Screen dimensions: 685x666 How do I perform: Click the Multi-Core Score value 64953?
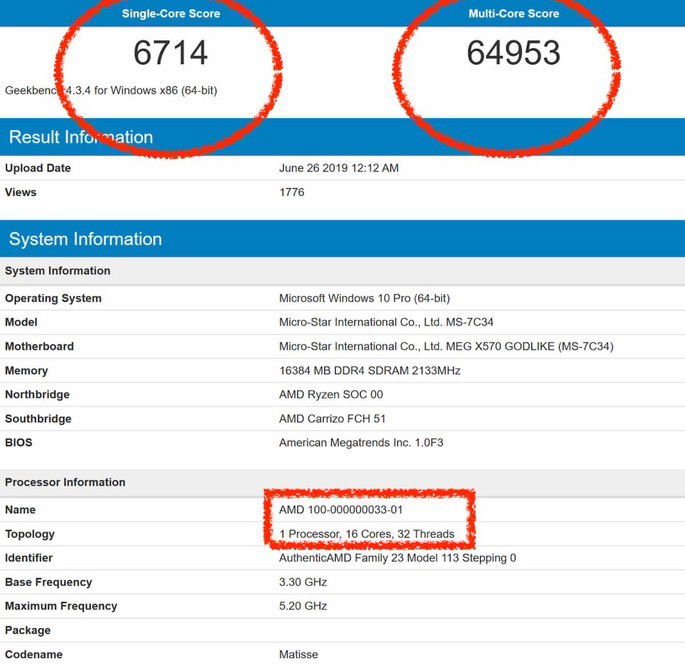point(513,53)
